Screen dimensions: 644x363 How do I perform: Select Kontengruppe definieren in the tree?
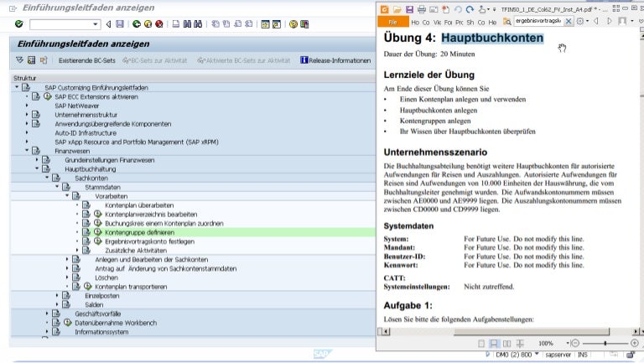(x=139, y=231)
